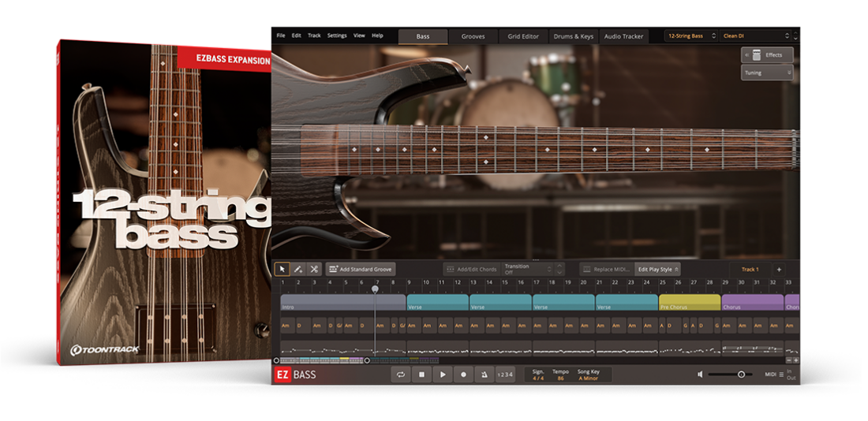Toggle the 1234 count-in
This screenshot has width=868, height=421.
505,375
